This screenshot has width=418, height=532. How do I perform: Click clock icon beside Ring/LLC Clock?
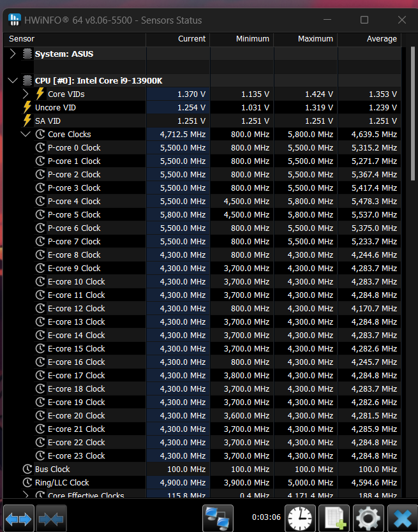(27, 482)
